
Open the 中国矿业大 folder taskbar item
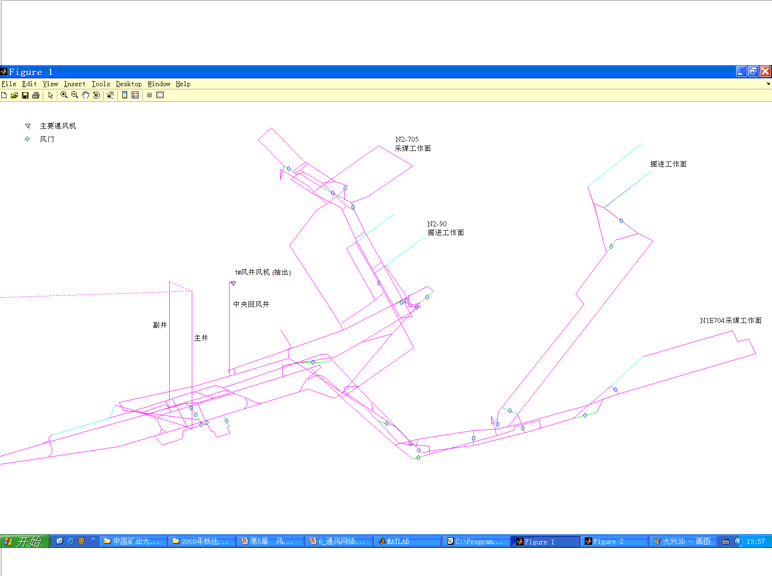(x=133, y=542)
